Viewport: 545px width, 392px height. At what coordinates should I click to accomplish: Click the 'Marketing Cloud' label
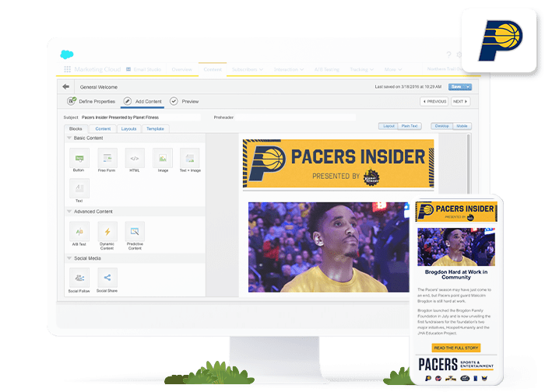pyautogui.click(x=97, y=69)
